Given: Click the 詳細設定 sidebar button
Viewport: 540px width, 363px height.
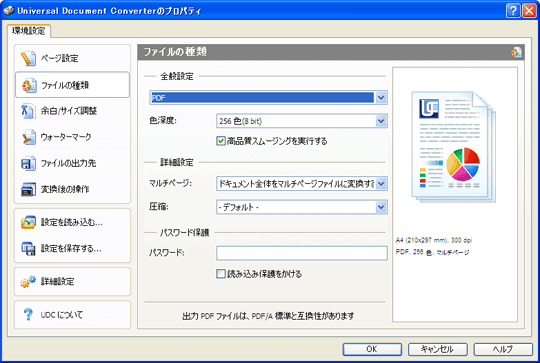Looking at the screenshot, I should 72,281.
